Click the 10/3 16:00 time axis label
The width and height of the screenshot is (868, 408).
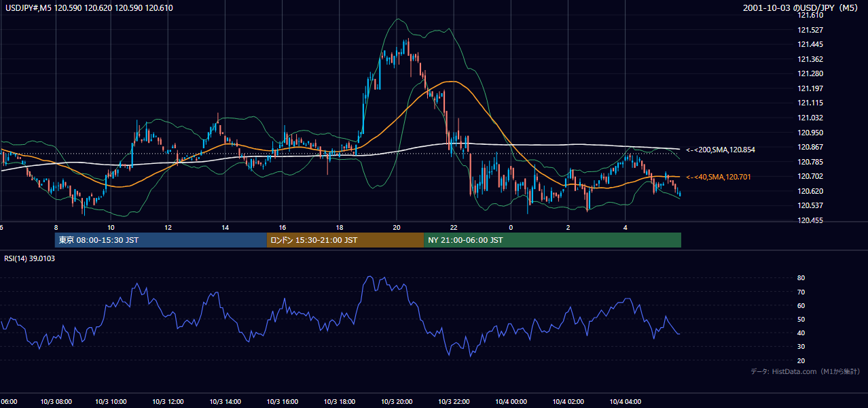(282, 402)
